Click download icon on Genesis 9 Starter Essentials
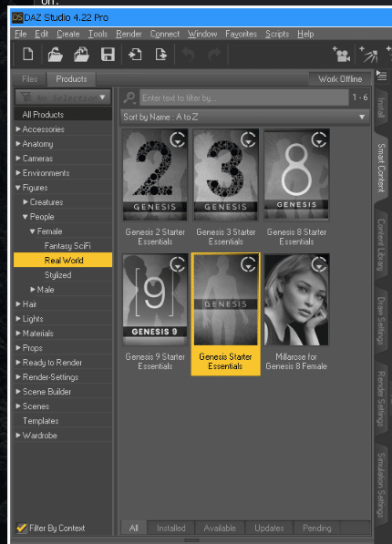Image resolution: width=392 pixels, height=544 pixels. point(178,264)
